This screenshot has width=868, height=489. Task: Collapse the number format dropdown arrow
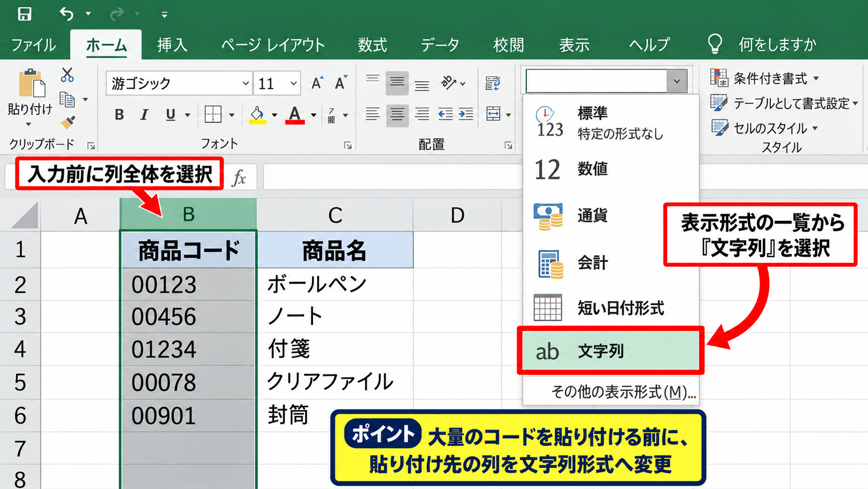click(676, 81)
